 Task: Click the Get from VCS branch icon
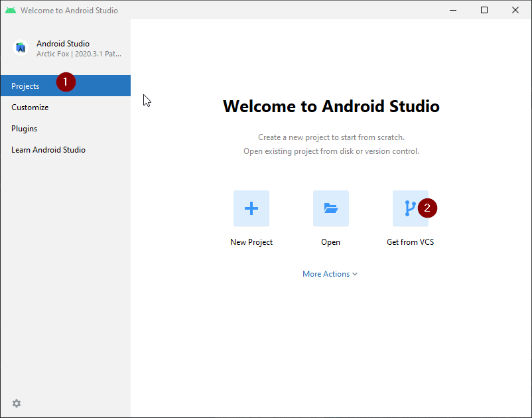pos(410,208)
